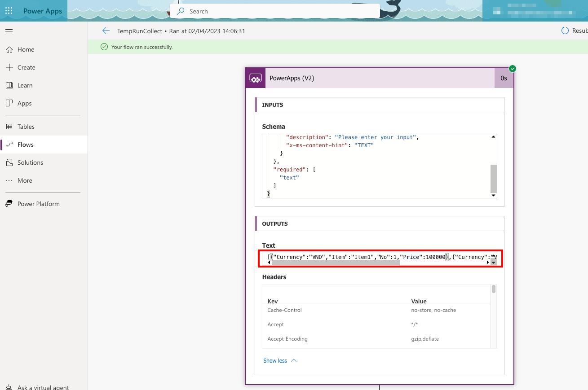This screenshot has width=588, height=390.
Task: Click the Apps grid icon
Action: 9,103
